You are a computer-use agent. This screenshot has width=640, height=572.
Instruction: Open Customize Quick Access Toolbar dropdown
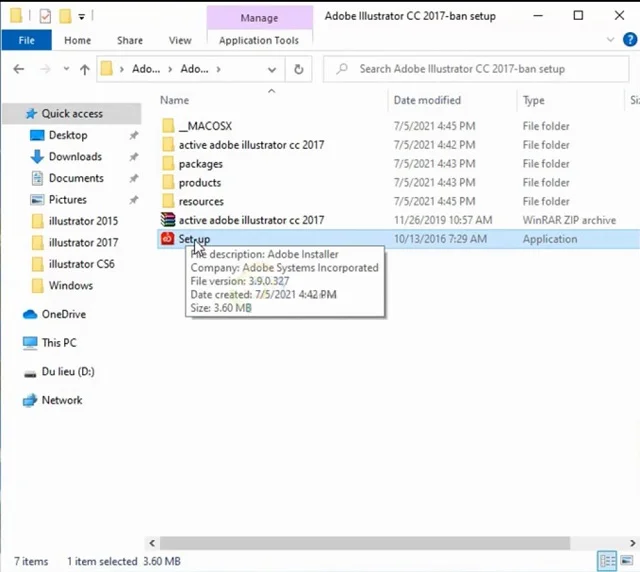(82, 17)
